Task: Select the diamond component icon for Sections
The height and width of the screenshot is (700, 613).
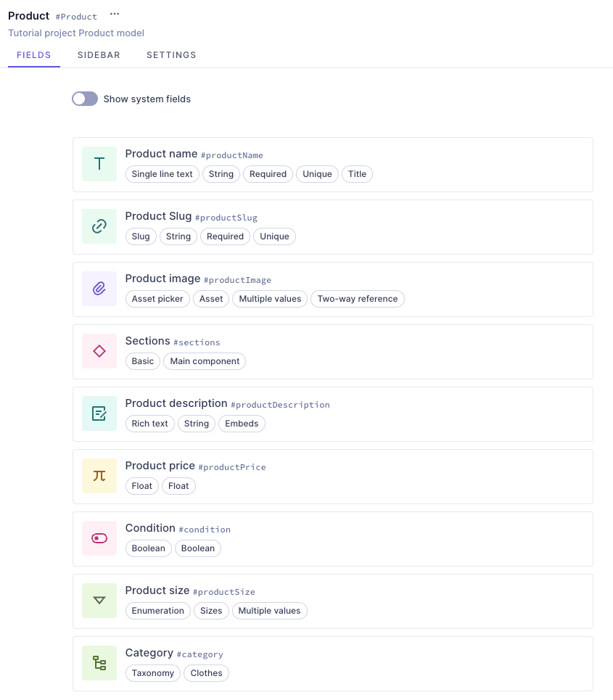Action: coord(99,351)
